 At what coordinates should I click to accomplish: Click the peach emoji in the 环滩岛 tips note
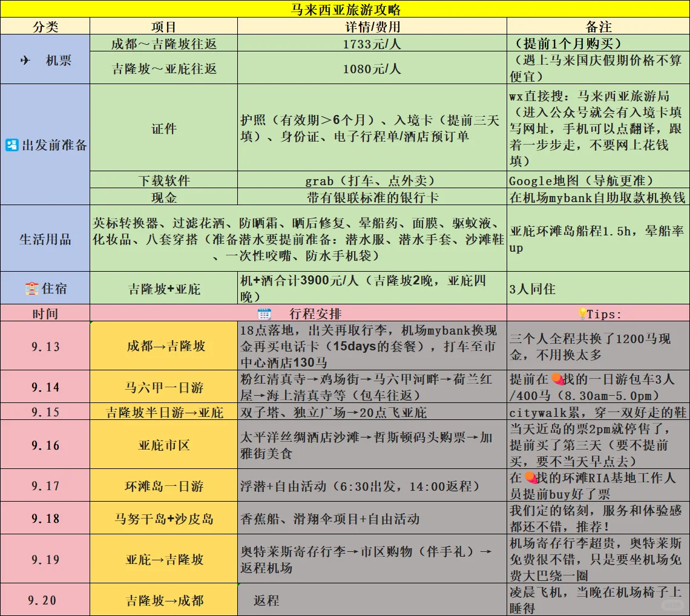pos(530,478)
